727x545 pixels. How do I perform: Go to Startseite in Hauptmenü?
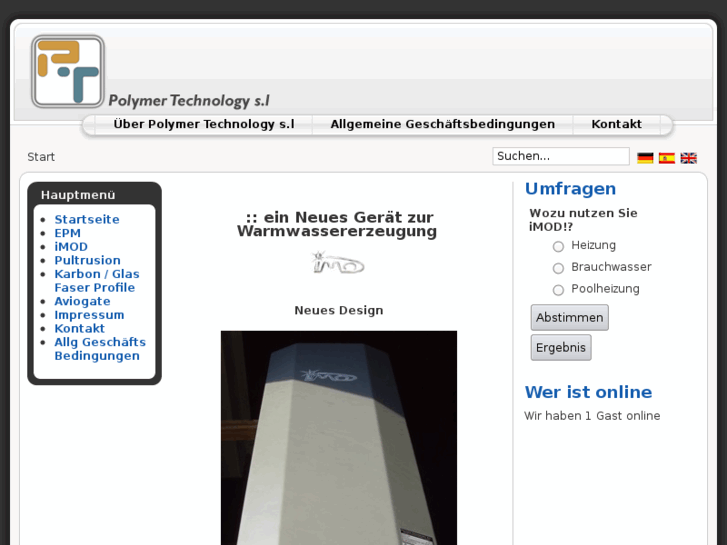(x=87, y=219)
